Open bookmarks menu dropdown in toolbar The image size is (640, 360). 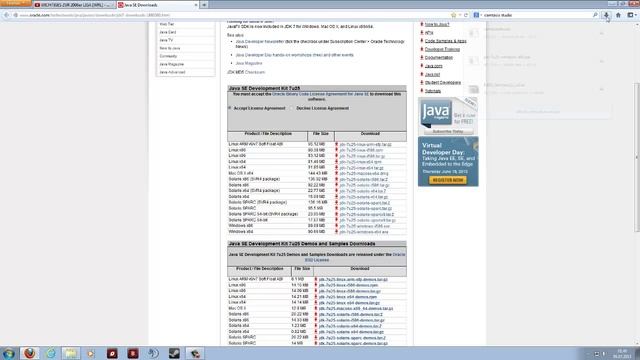(632, 15)
